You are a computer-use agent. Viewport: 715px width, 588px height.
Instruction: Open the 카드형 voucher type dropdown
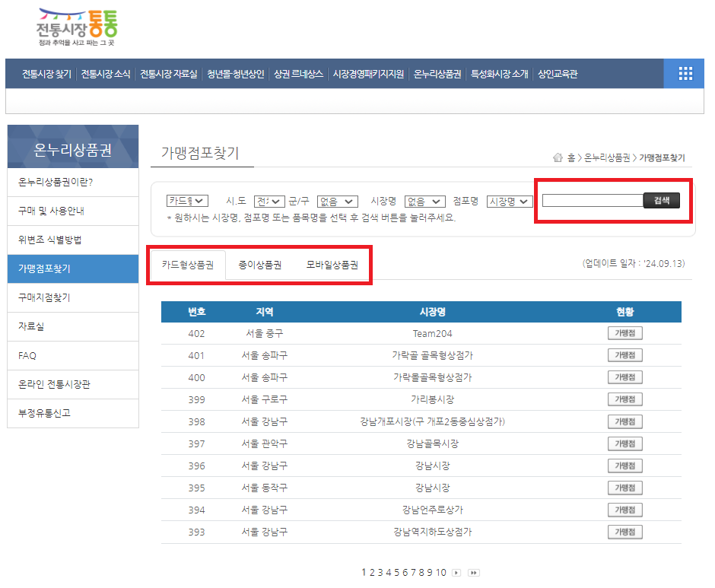[186, 201]
